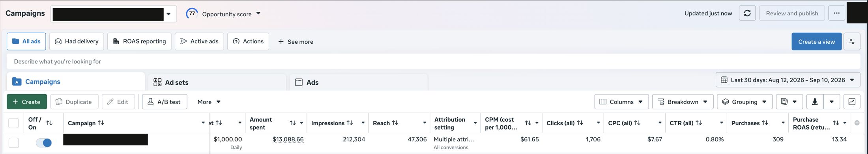Click the 0.80% CTR value
Image resolution: width=868 pixels, height=154 pixels.
coord(715,139)
